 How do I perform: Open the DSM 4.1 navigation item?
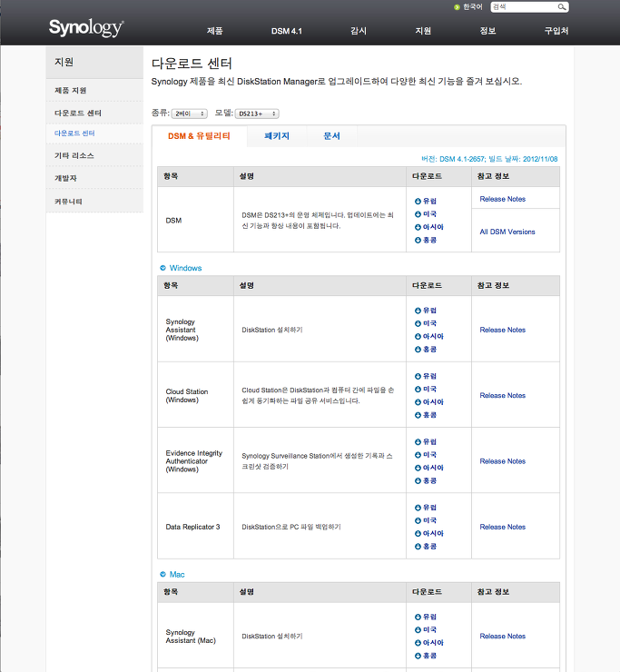[287, 31]
